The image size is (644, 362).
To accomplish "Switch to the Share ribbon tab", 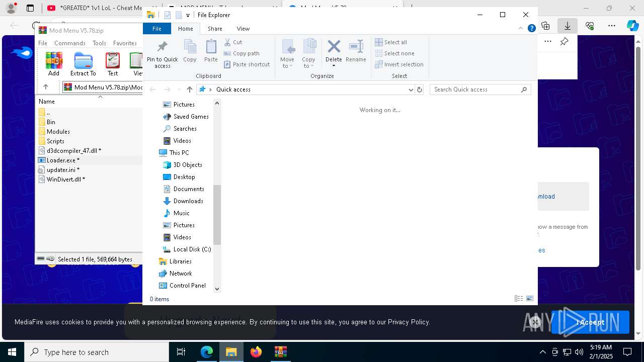I will point(215,29).
